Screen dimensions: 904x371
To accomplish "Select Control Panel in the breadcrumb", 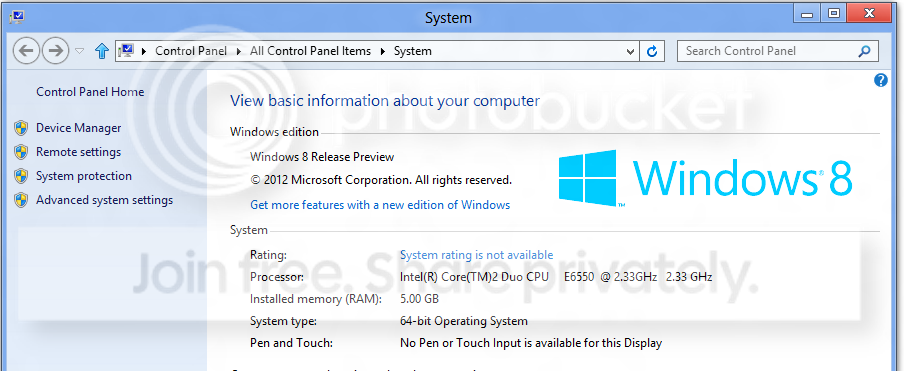I will [191, 51].
